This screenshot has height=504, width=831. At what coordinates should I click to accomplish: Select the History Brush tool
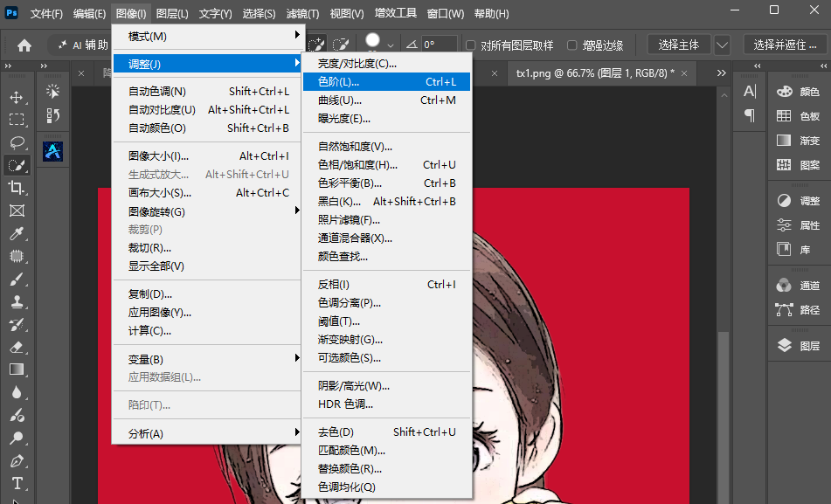click(x=17, y=324)
